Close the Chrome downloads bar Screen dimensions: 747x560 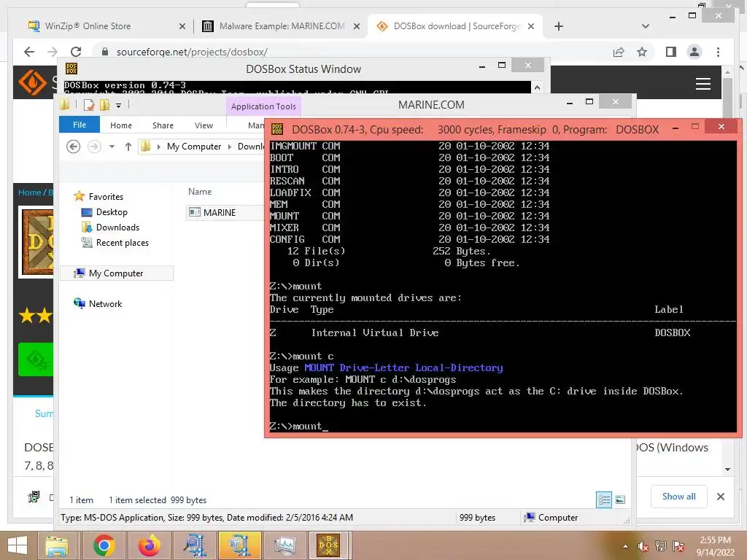click(720, 497)
